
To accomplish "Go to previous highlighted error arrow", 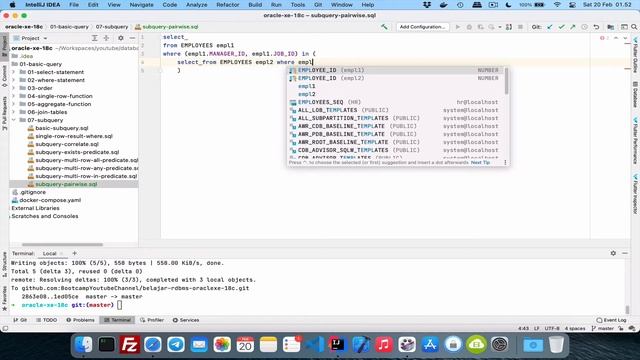I will point(616,38).
